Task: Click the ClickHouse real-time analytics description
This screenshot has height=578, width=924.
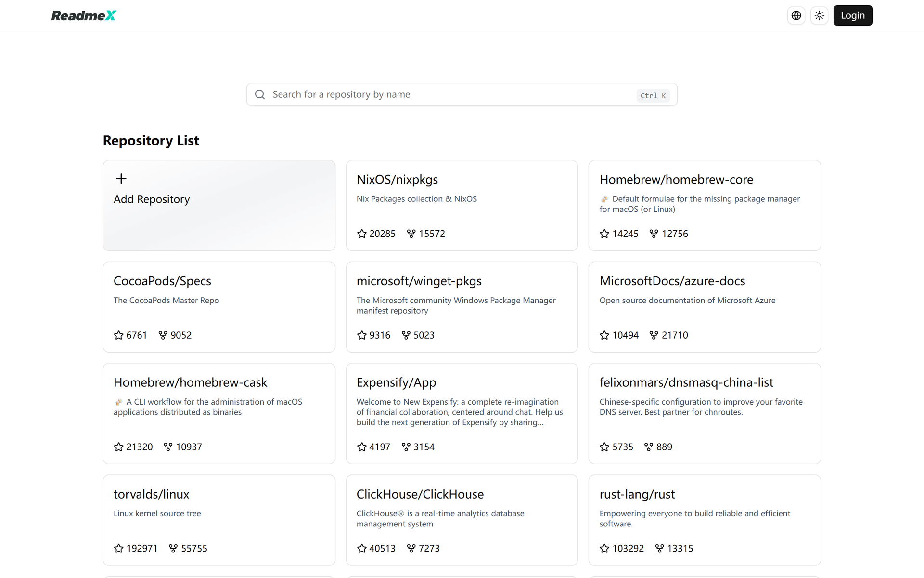Action: tap(440, 519)
